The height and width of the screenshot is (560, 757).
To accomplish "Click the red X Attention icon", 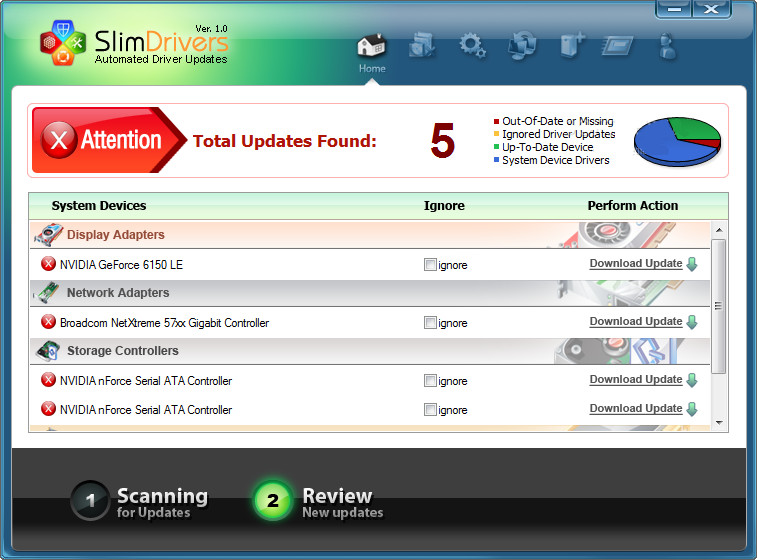I will [x=59, y=140].
